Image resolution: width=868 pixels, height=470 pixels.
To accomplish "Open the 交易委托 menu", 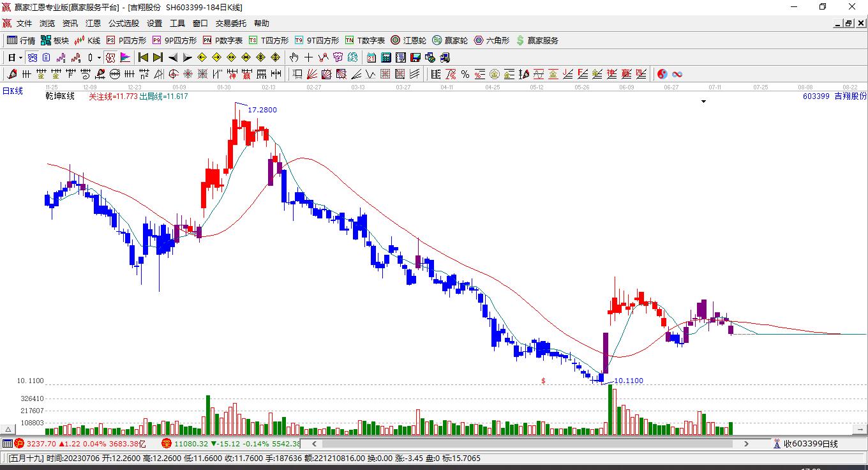I will click(230, 24).
